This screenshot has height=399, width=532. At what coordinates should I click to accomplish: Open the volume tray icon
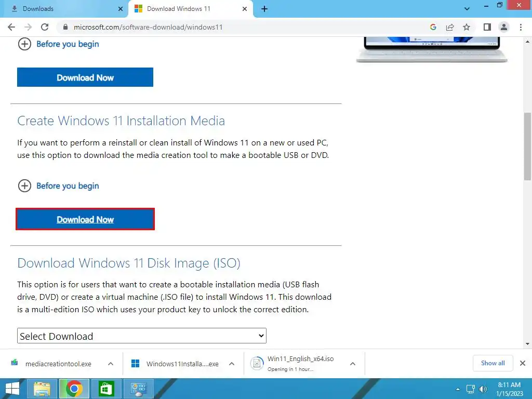(483, 389)
